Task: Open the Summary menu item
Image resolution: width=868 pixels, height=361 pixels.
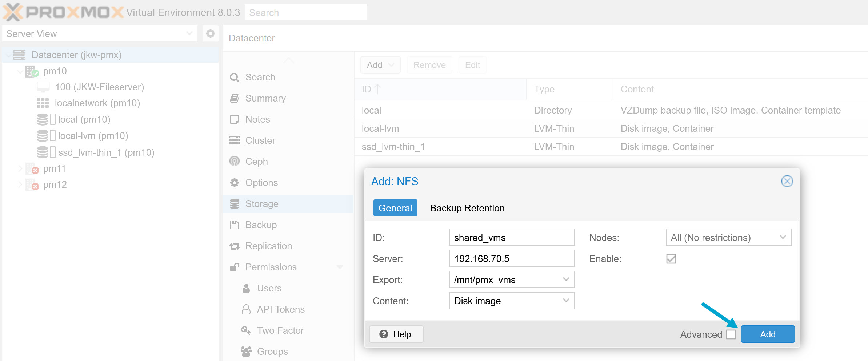Action: pos(265,98)
